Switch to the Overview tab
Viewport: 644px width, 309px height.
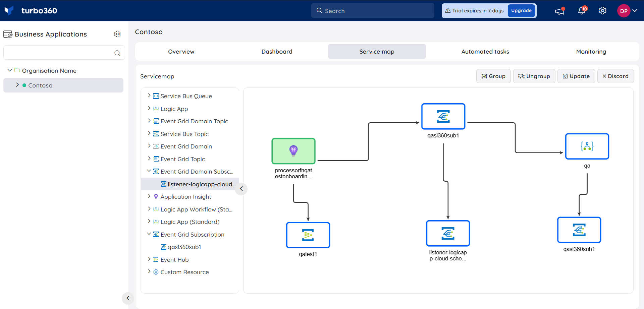pyautogui.click(x=181, y=52)
